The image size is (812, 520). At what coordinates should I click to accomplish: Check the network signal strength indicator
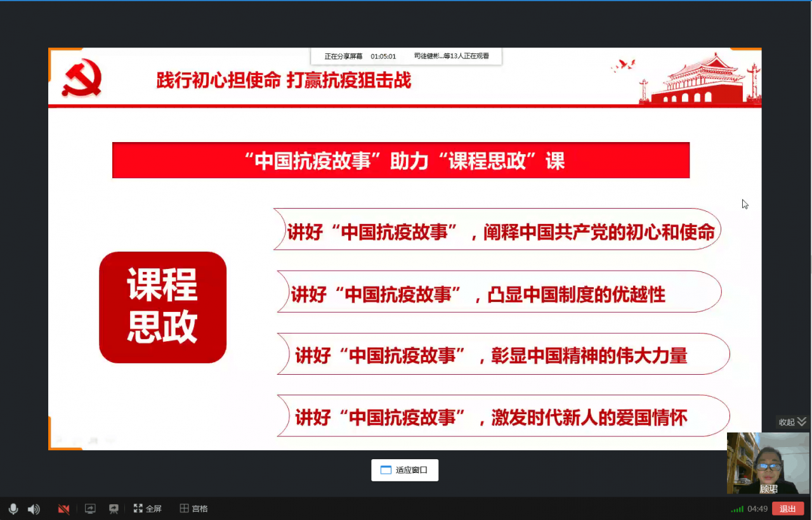[x=737, y=508]
